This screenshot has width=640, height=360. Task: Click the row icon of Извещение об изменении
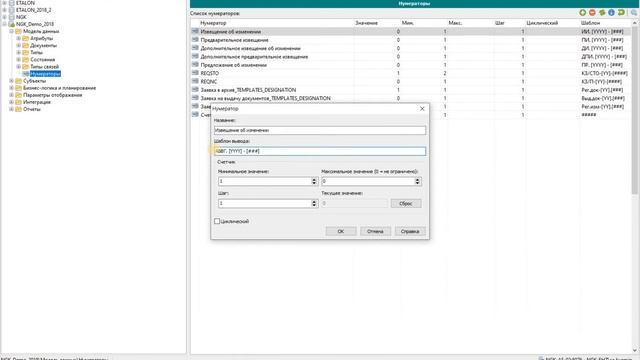coord(195,31)
